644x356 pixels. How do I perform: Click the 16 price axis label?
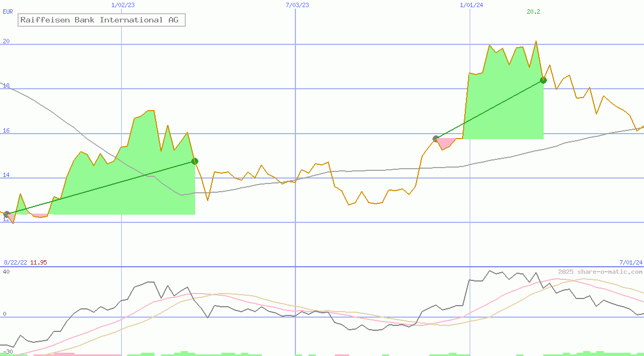(6, 131)
